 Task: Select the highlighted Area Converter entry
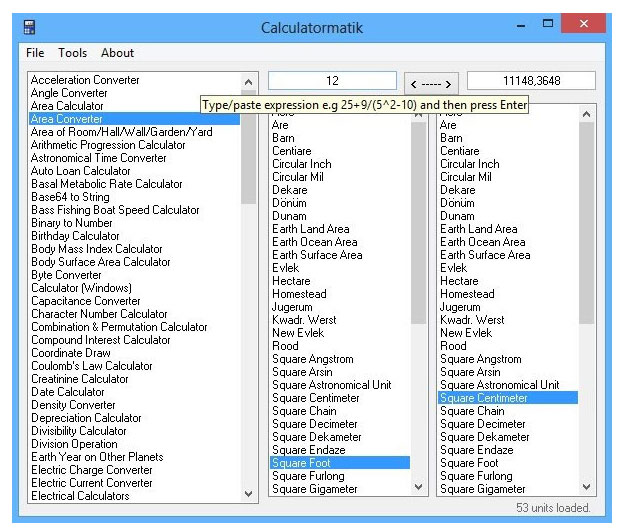coord(134,119)
